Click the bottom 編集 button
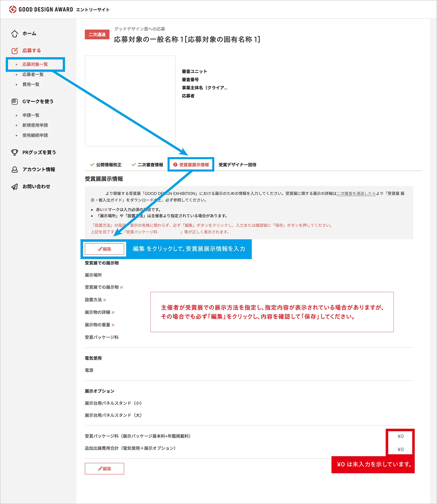Viewport: 437px width, 504px height. [x=105, y=468]
